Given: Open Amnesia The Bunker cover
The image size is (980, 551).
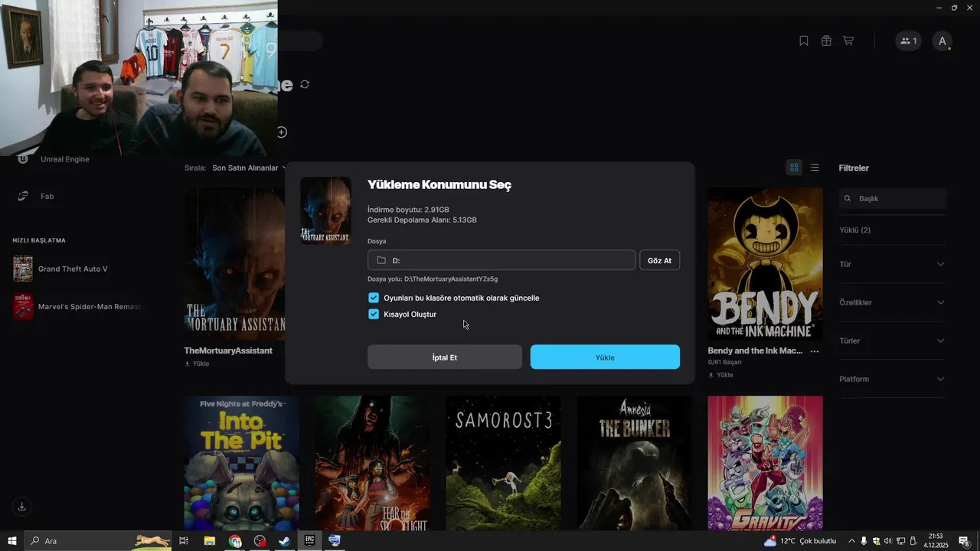Looking at the screenshot, I should (635, 463).
